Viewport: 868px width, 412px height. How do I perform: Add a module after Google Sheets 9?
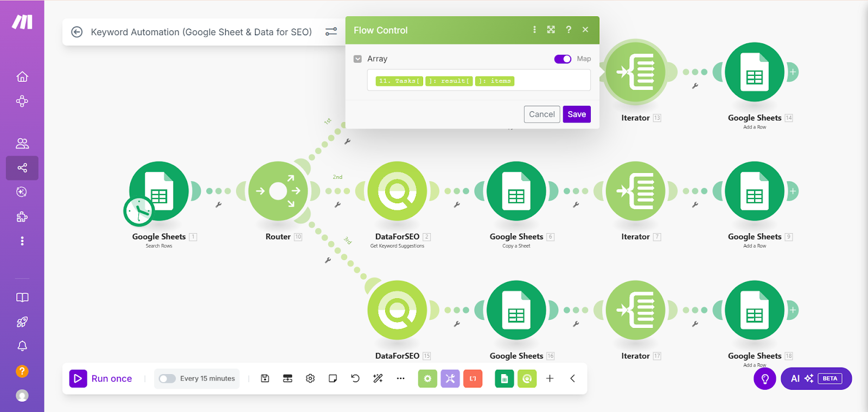pyautogui.click(x=793, y=191)
